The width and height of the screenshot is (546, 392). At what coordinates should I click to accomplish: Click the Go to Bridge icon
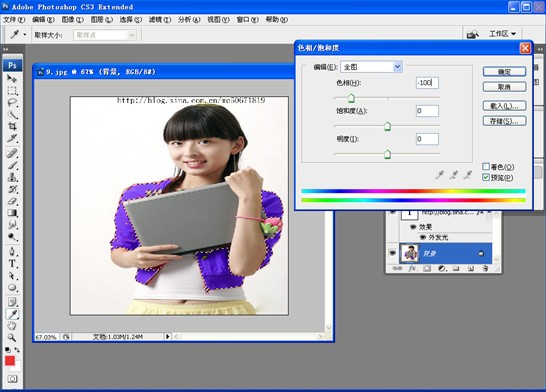tap(473, 34)
